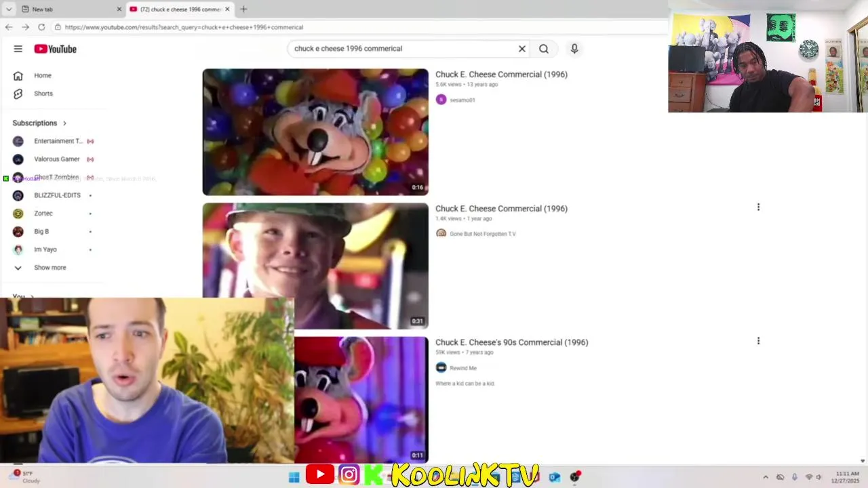
Task: Open Gone But Not Forgotten T.V channel
Action: coord(483,234)
